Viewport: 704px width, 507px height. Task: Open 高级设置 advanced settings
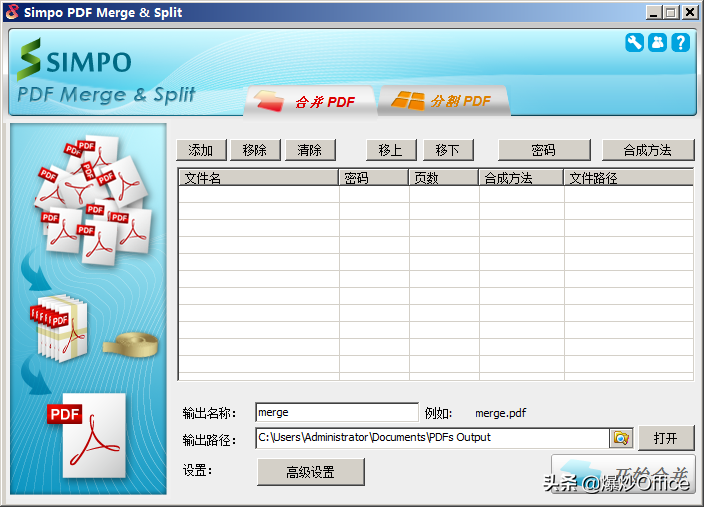click(x=311, y=472)
